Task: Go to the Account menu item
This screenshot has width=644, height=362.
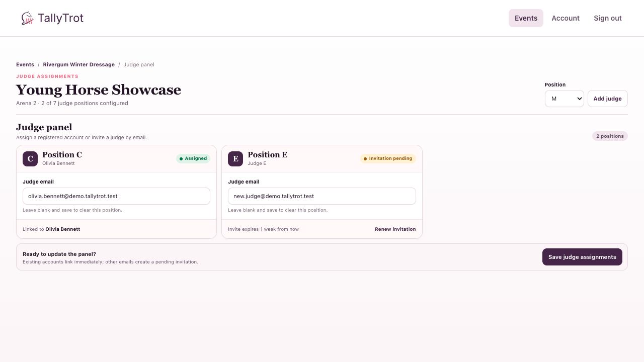Action: pos(566,18)
